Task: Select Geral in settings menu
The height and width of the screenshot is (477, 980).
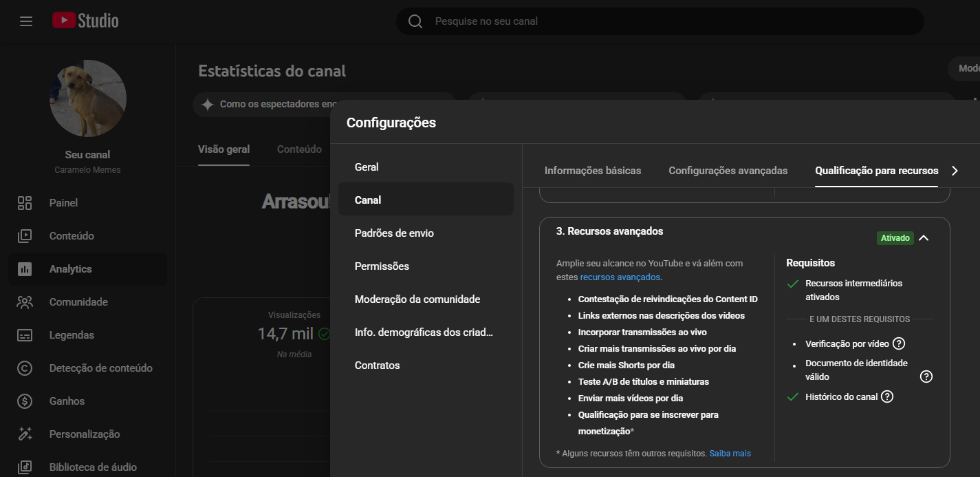Action: 426,167
